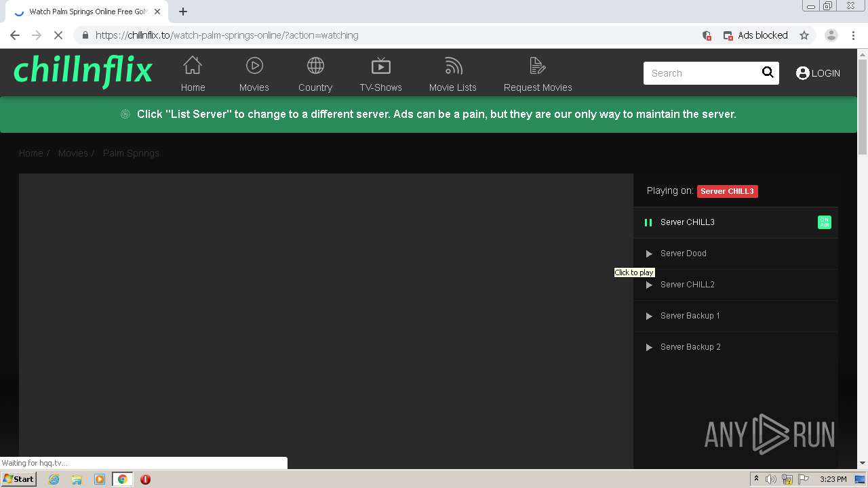Screen dimensions: 868x488
Task: Click the red Server CHILL3 badge
Action: click(x=727, y=191)
